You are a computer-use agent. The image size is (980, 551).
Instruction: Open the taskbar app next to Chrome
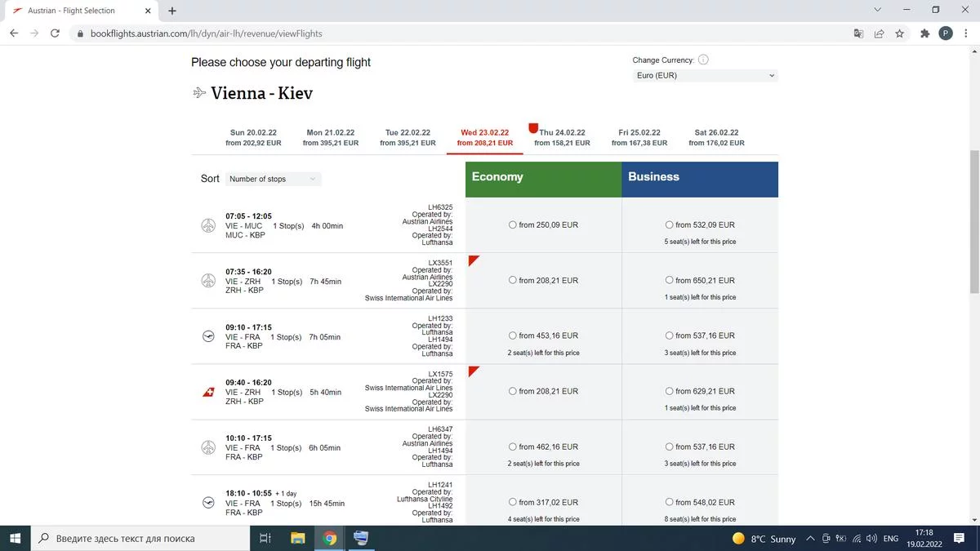click(x=361, y=538)
